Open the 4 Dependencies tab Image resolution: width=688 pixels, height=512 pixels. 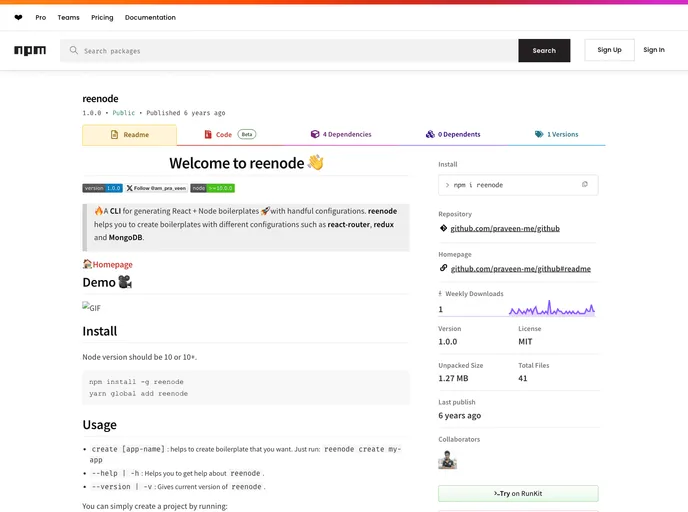pos(341,134)
